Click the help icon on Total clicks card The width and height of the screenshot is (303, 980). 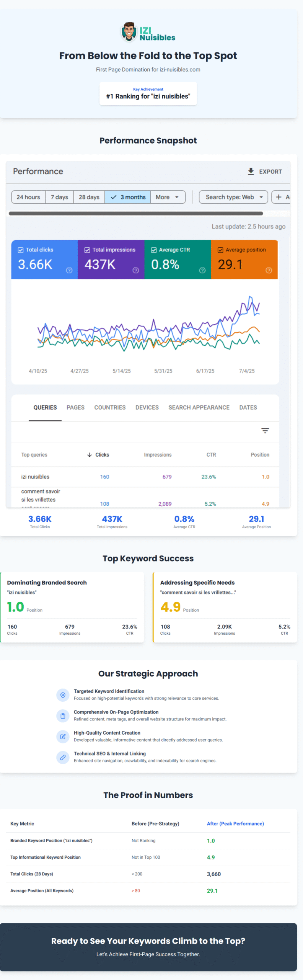(69, 270)
